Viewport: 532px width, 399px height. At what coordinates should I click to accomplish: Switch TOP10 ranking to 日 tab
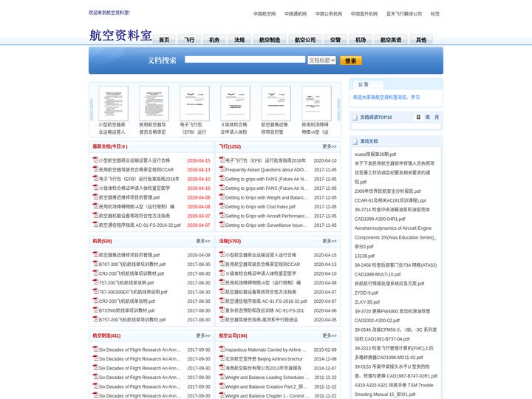tap(418, 117)
